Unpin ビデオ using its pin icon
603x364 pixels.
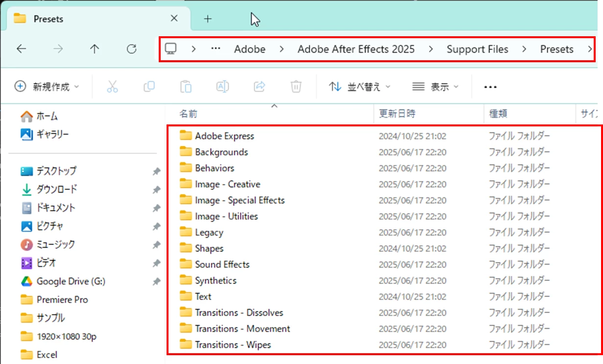point(156,264)
